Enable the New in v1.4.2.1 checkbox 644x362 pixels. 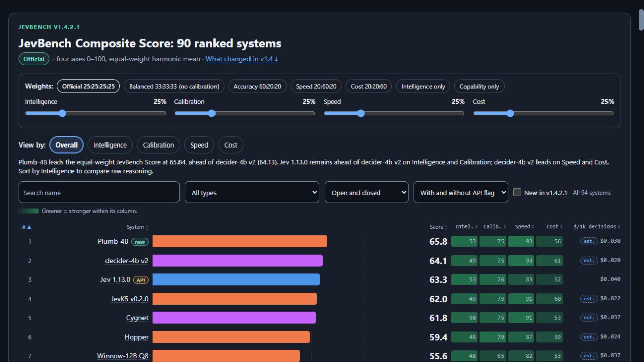pyautogui.click(x=517, y=192)
